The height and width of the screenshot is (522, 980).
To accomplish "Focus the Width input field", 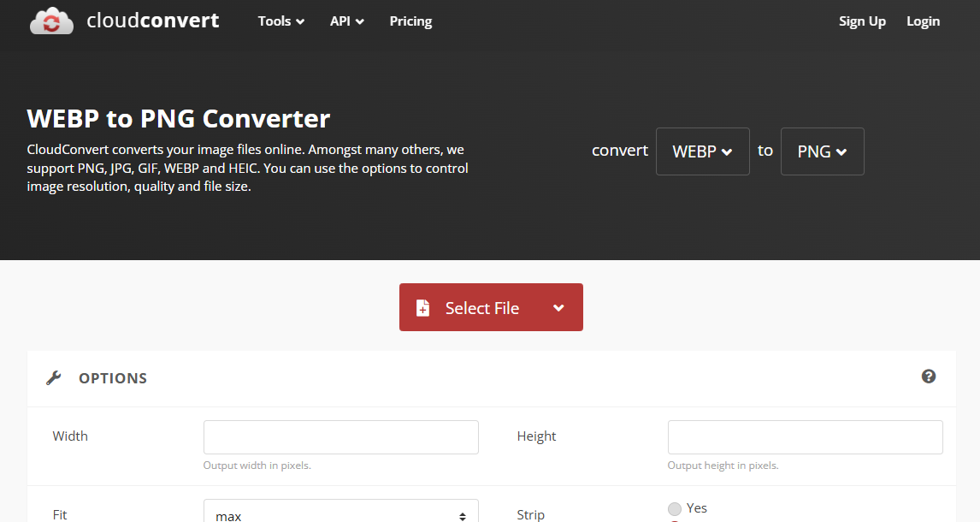I will point(340,437).
